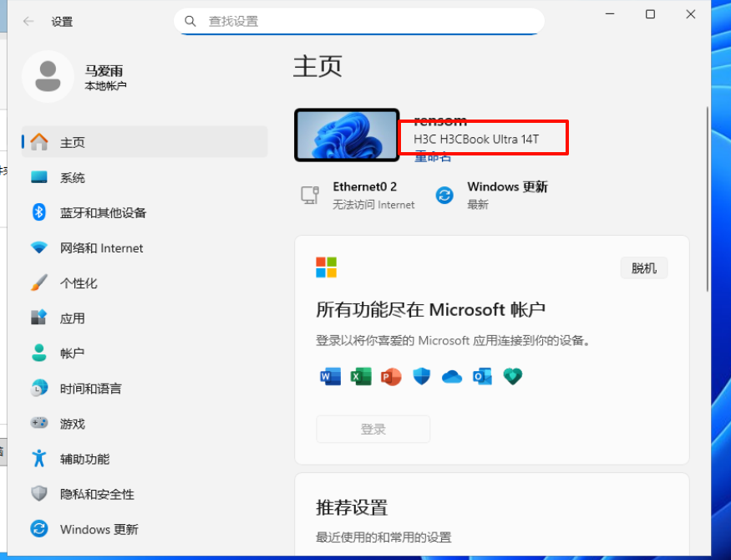731x560 pixels.
Task: Click the home icon beside 主页
Action: pos(39,142)
